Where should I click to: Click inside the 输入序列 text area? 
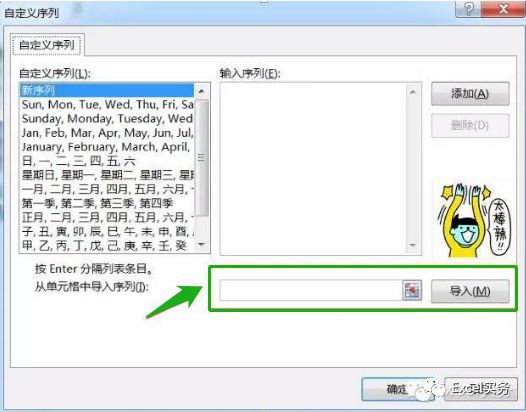(313, 169)
